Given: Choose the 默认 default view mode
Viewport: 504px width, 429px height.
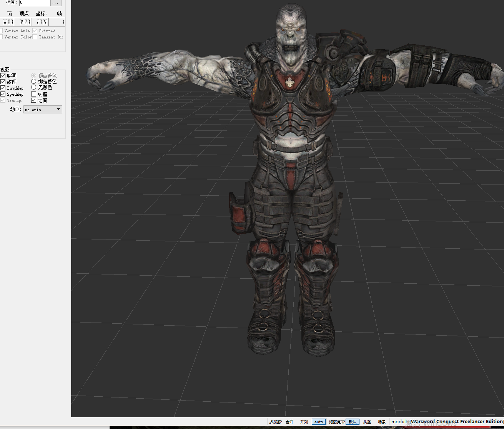Looking at the screenshot, I should tap(353, 422).
